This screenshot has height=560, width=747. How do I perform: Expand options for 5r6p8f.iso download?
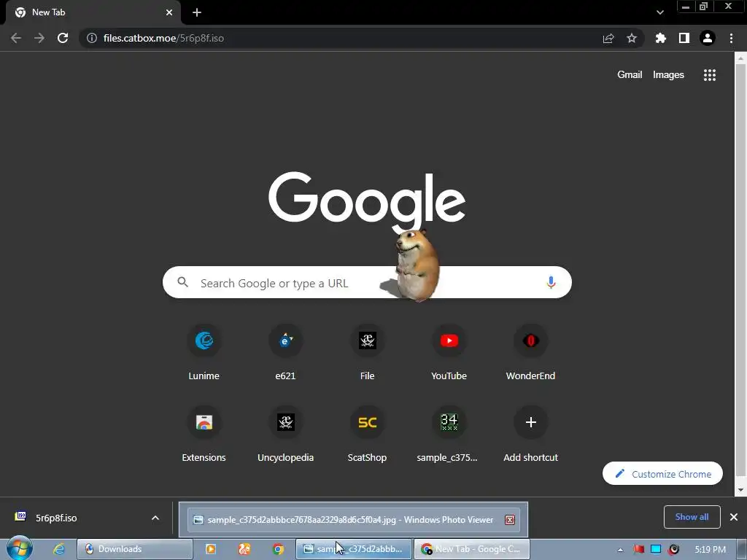(x=155, y=518)
